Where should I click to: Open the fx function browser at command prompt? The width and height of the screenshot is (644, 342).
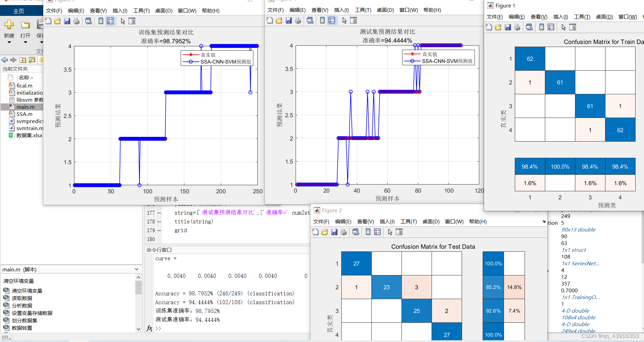149,328
